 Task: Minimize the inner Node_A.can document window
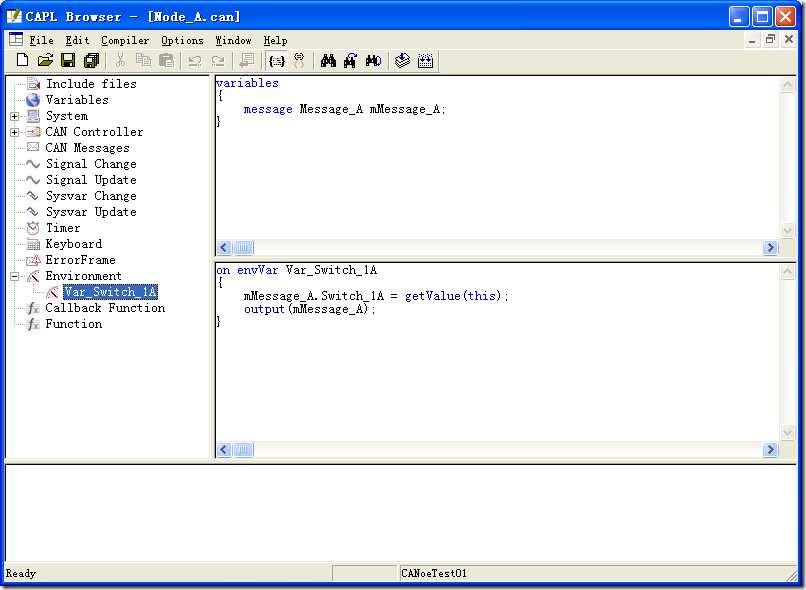(x=752, y=40)
